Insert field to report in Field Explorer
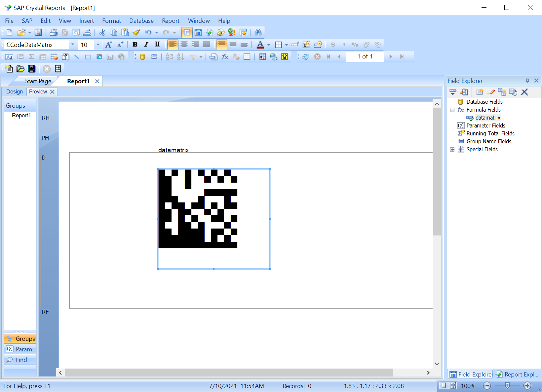 point(453,92)
